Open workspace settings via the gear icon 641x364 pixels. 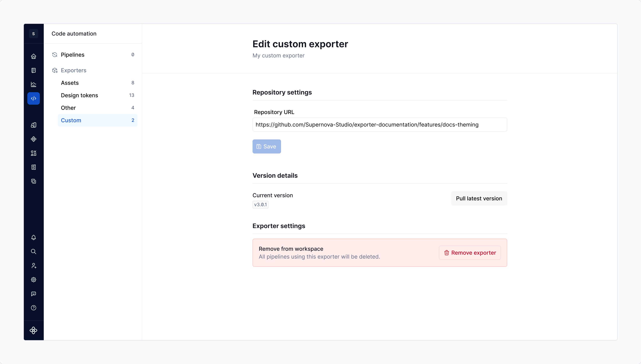coord(34,279)
